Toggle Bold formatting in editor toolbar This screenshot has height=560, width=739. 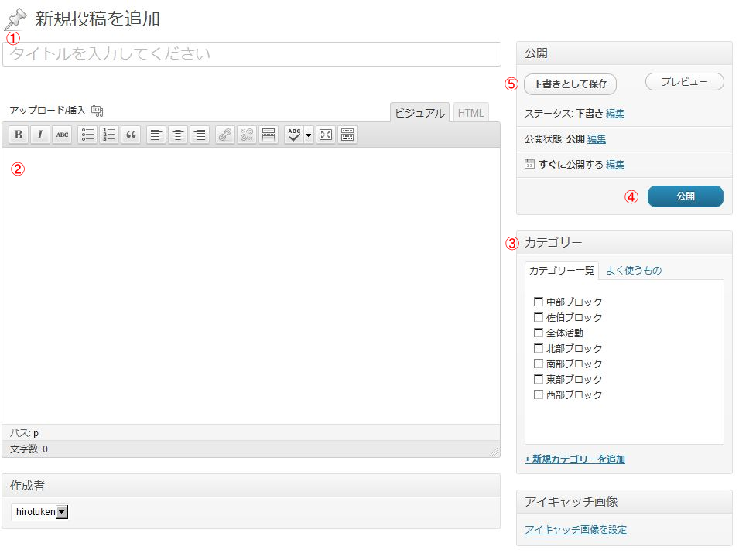coord(19,135)
